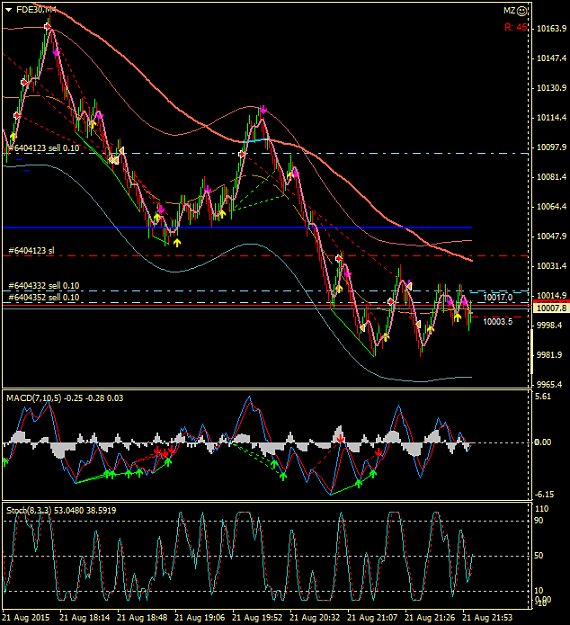Click the current price tag 10007.8
The width and height of the screenshot is (570, 625).
point(552,308)
